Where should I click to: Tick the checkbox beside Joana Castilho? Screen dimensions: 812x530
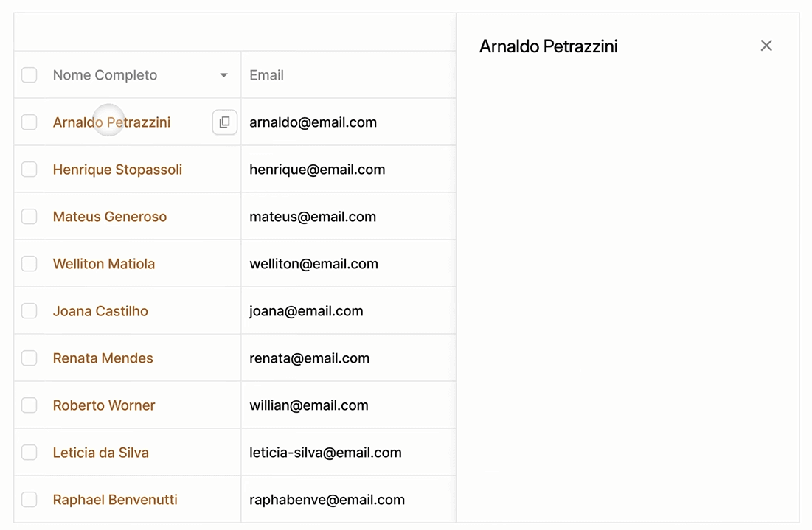click(29, 310)
